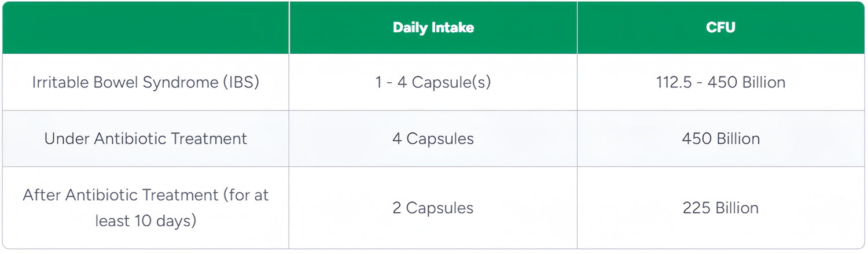
Task: Select the Irritable Bowel Syndrome row label
Action: 145,82
